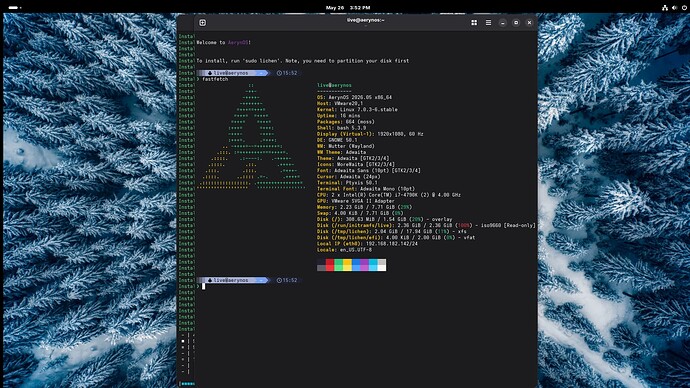Click the 'Disk (/)' overlay line

tap(385, 219)
